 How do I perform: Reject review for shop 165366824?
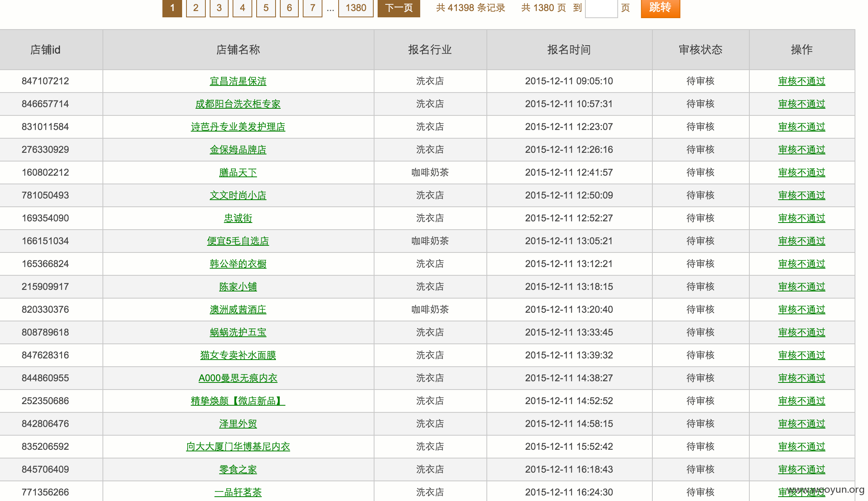802,264
